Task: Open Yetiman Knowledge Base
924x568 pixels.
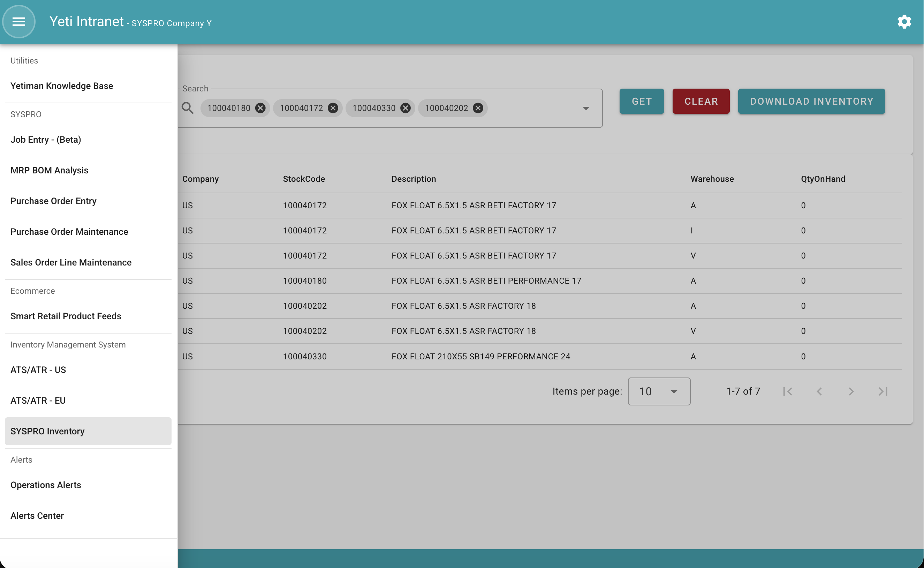Action: [x=88, y=86]
